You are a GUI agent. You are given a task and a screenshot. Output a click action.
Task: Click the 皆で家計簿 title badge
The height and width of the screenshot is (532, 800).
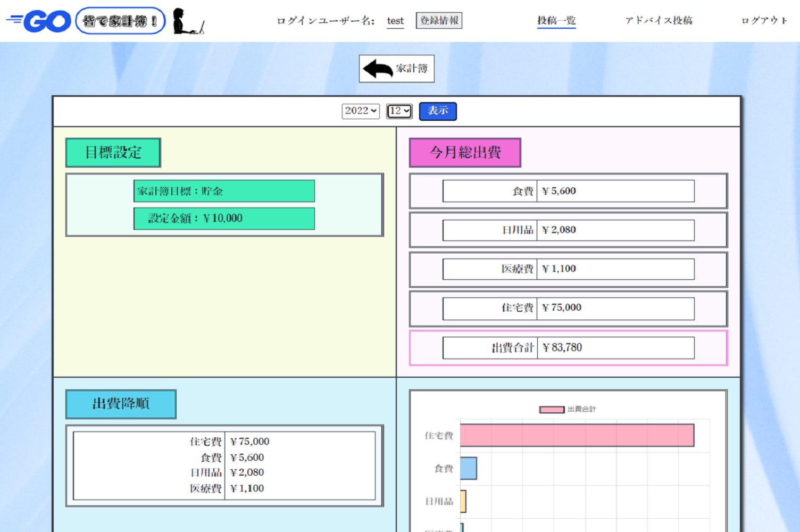(120, 21)
